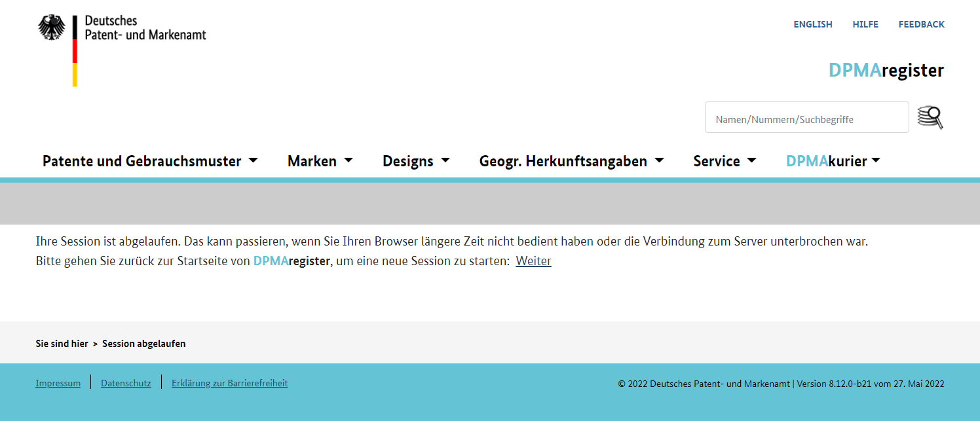The width and height of the screenshot is (980, 421).
Task: Expand the Designs menu
Action: tap(416, 161)
